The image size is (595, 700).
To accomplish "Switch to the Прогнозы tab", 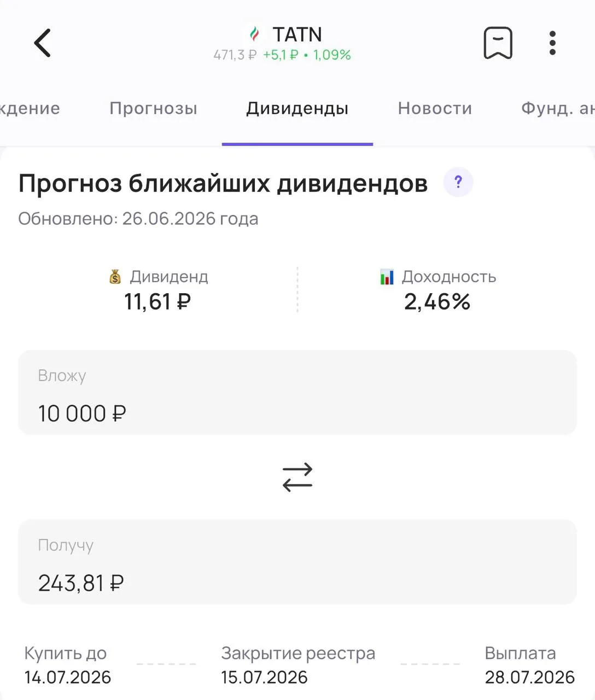I will pyautogui.click(x=153, y=108).
